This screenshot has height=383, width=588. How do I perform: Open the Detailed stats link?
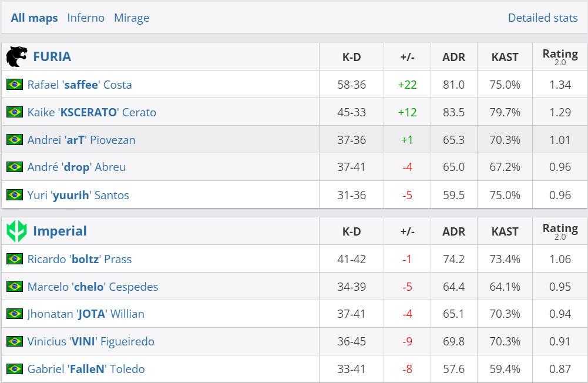coord(543,18)
